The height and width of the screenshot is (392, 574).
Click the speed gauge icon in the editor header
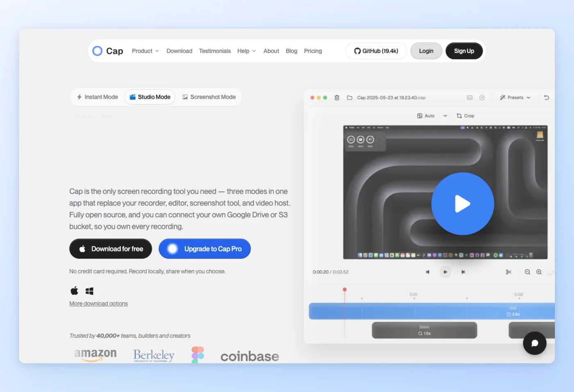482,97
